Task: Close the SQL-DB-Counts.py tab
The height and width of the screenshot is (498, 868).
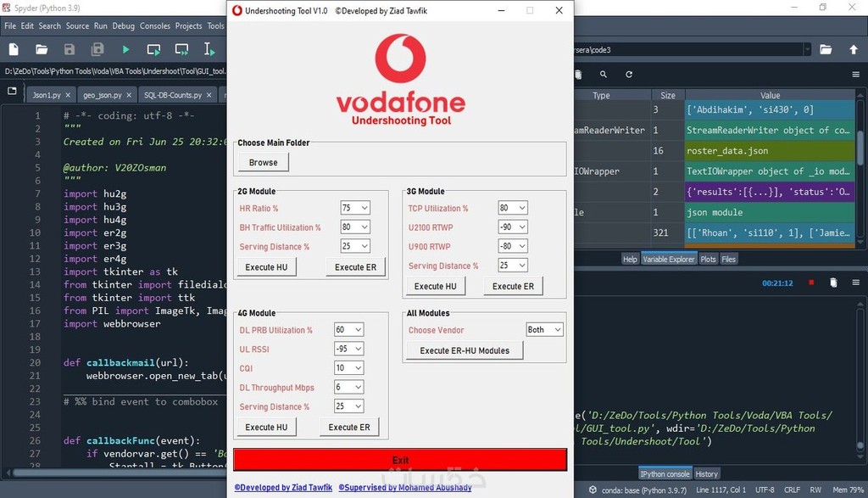Action: 209,95
